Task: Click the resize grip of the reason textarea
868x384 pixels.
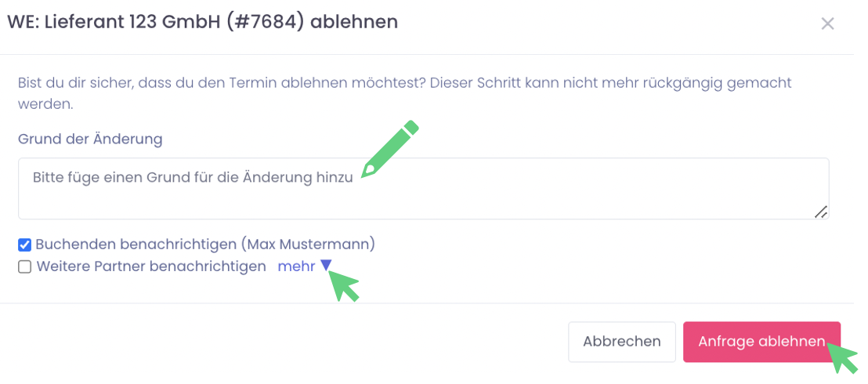Action: (820, 211)
